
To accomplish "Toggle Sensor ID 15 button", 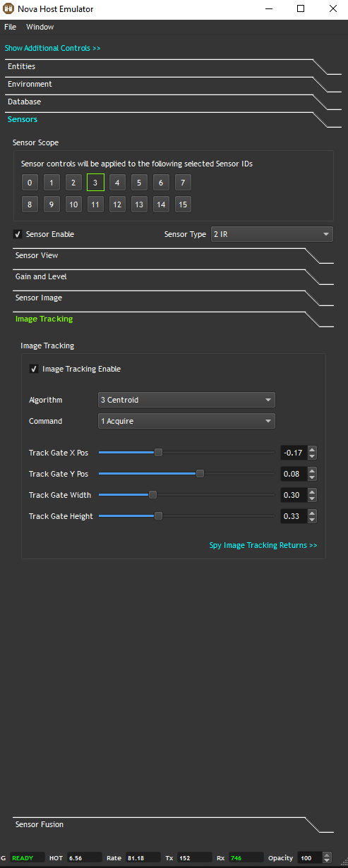I will pyautogui.click(x=183, y=204).
